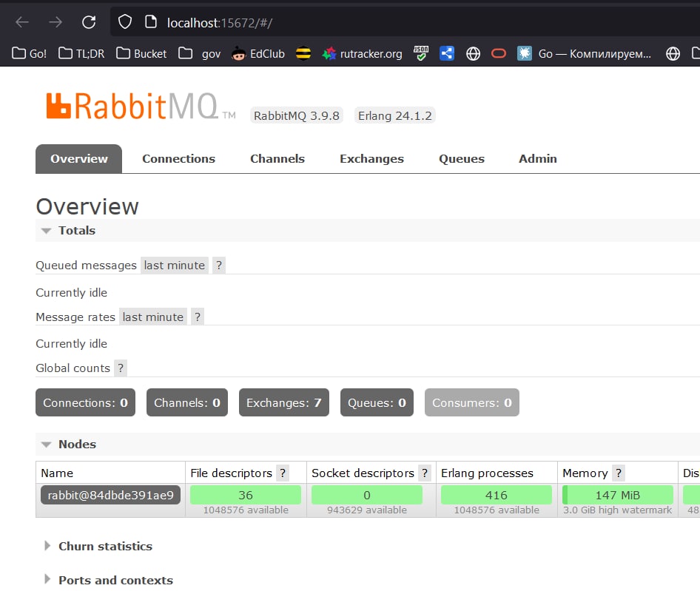Change Message rates last minute range
Viewport: 700px width, 591px height.
pos(152,317)
